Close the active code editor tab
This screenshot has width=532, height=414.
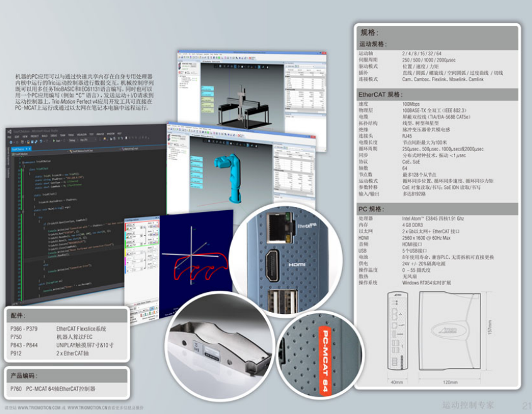point(30,148)
